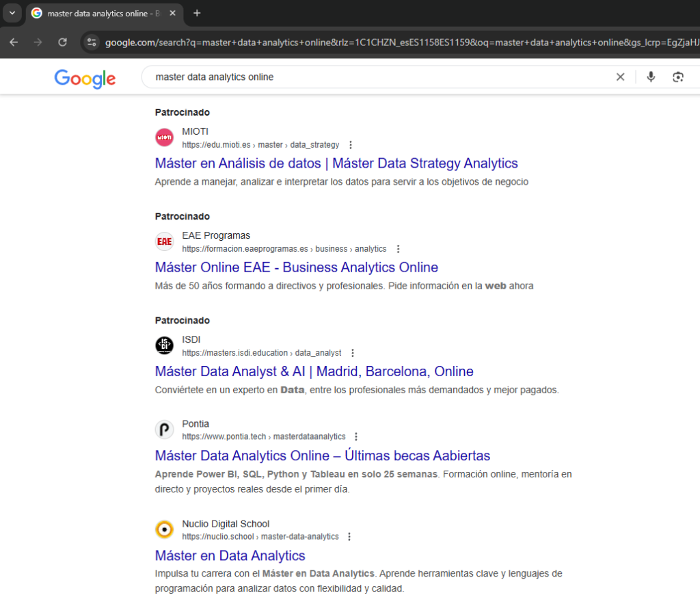Viewport: 700px width, 606px height.
Task: Open 'Máster en Análisis de datos' link
Action: (x=336, y=163)
